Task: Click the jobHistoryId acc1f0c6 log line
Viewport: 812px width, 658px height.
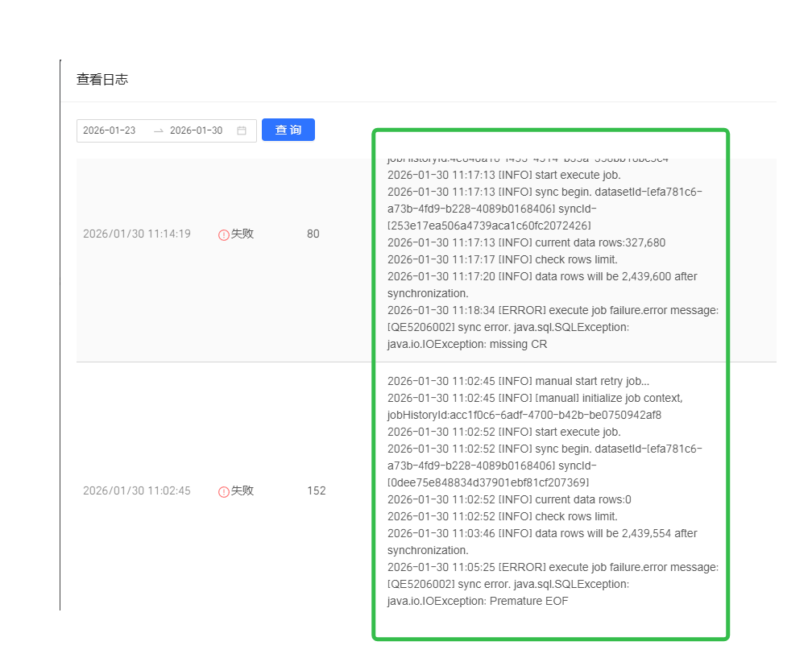Action: click(x=524, y=415)
